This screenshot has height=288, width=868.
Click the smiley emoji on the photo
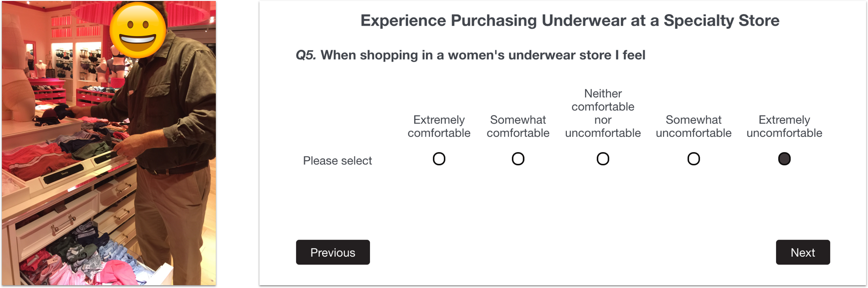click(x=138, y=30)
